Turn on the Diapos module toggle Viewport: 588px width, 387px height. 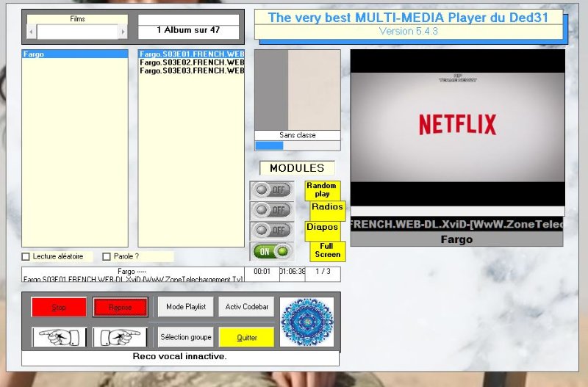coord(271,231)
